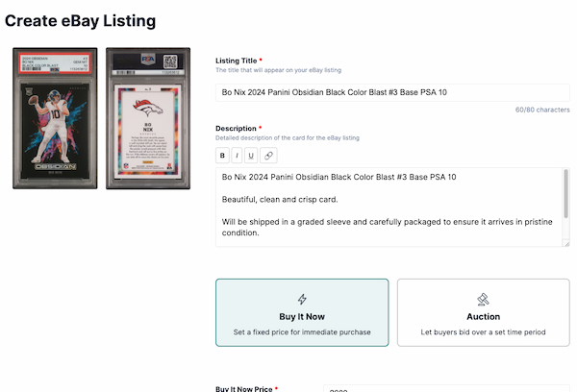Viewport: 577px width, 392px height.
Task: Open the back card image thumbnail
Action: (x=148, y=118)
